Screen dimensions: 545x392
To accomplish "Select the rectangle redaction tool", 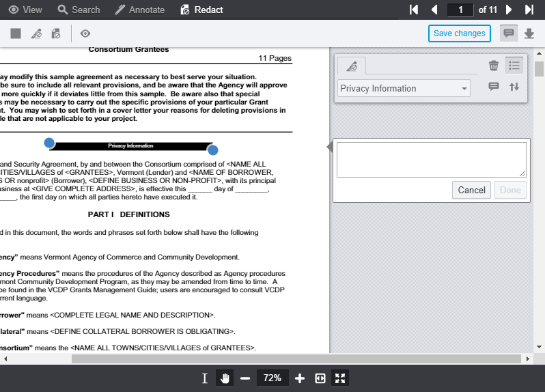I will pos(16,33).
